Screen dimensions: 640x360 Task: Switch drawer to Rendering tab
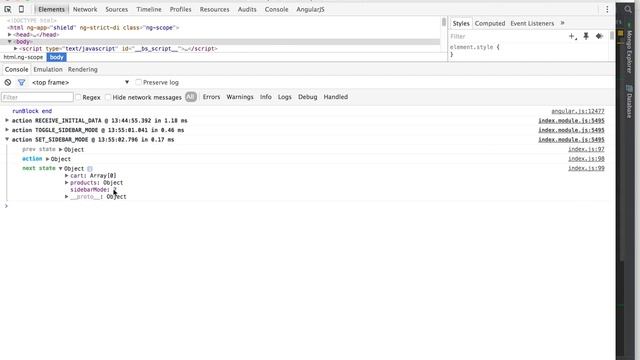coord(82,69)
